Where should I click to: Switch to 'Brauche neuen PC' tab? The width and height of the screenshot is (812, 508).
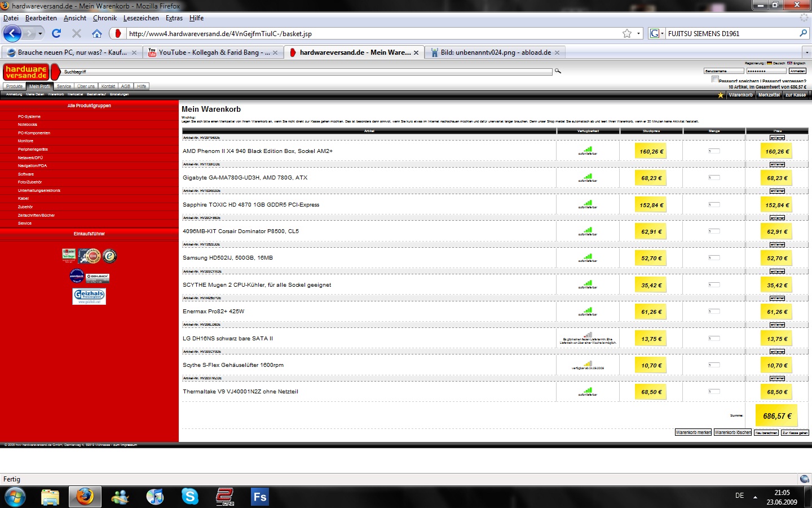72,52
